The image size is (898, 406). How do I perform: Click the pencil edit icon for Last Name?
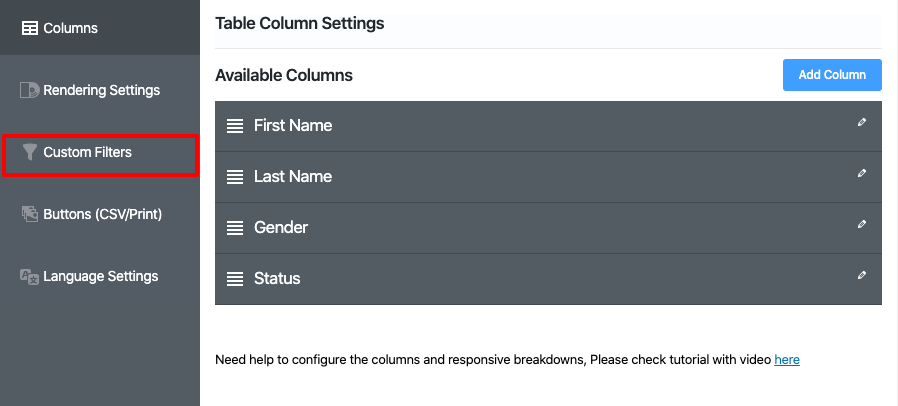[x=862, y=174]
